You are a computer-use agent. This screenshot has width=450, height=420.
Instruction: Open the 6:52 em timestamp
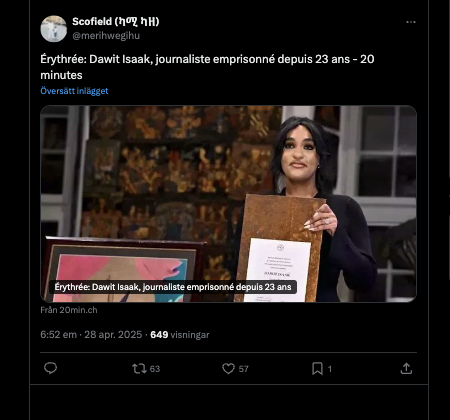point(58,335)
